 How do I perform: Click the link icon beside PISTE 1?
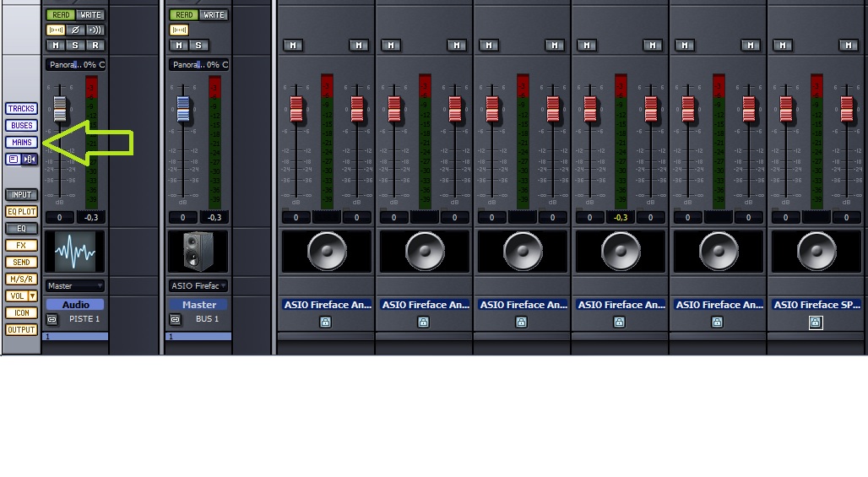coord(52,319)
